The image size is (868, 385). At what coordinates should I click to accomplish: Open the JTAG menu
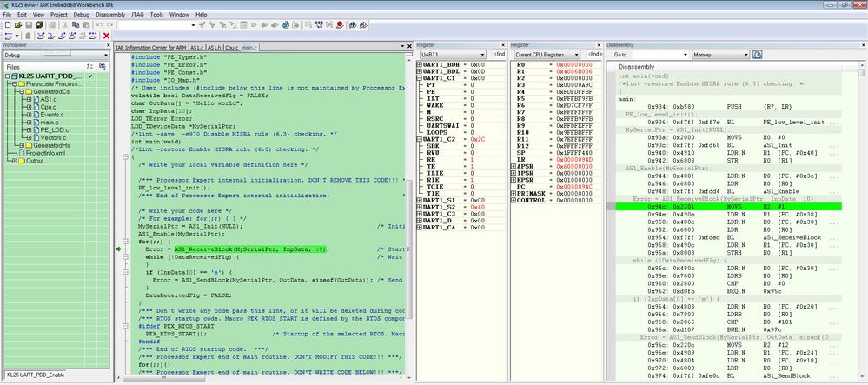pos(136,15)
